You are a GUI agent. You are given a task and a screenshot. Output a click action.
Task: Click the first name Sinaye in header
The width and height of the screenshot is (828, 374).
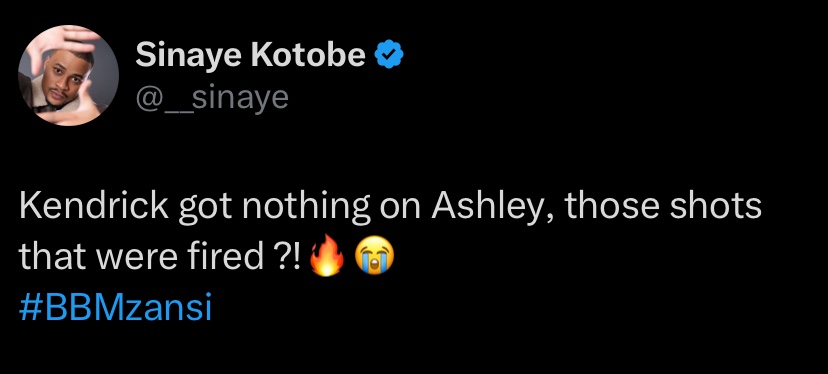point(189,56)
